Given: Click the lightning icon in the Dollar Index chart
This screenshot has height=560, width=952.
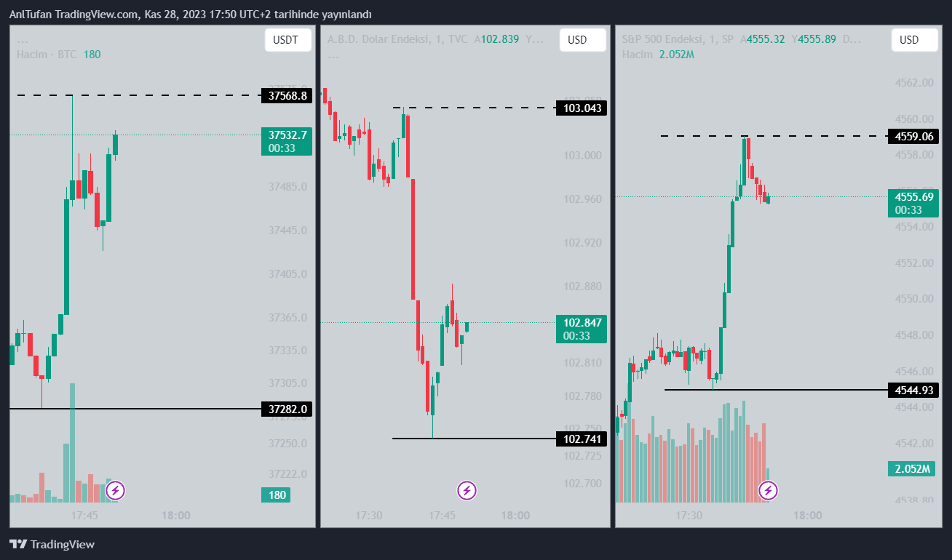Looking at the screenshot, I should (467, 491).
